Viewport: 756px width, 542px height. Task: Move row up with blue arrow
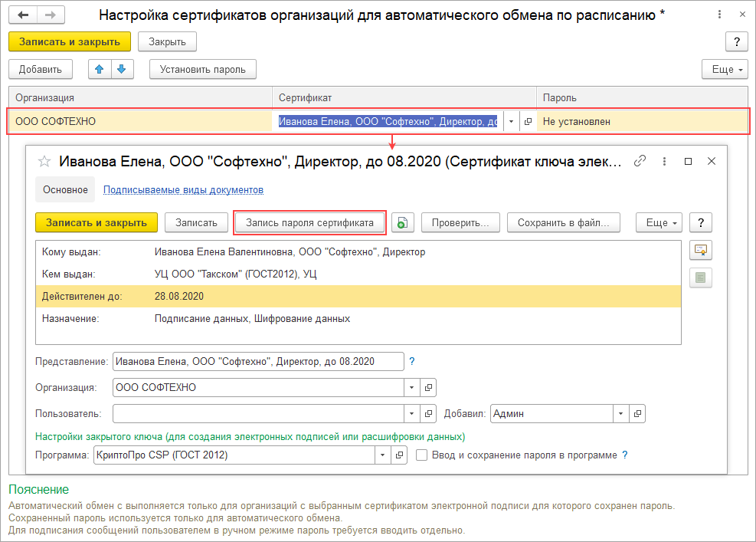pyautogui.click(x=100, y=69)
